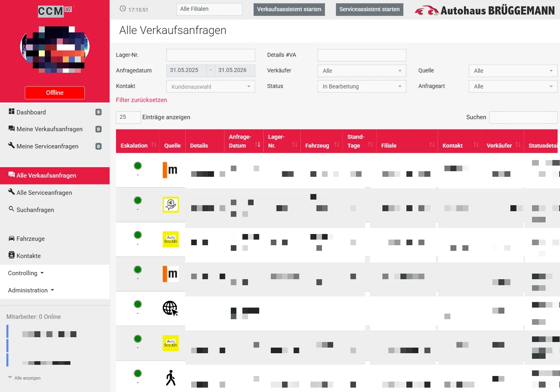The height and width of the screenshot is (392, 560).
Task: Sort by Stand-Tage column arrows
Action: pyautogui.click(x=370, y=145)
